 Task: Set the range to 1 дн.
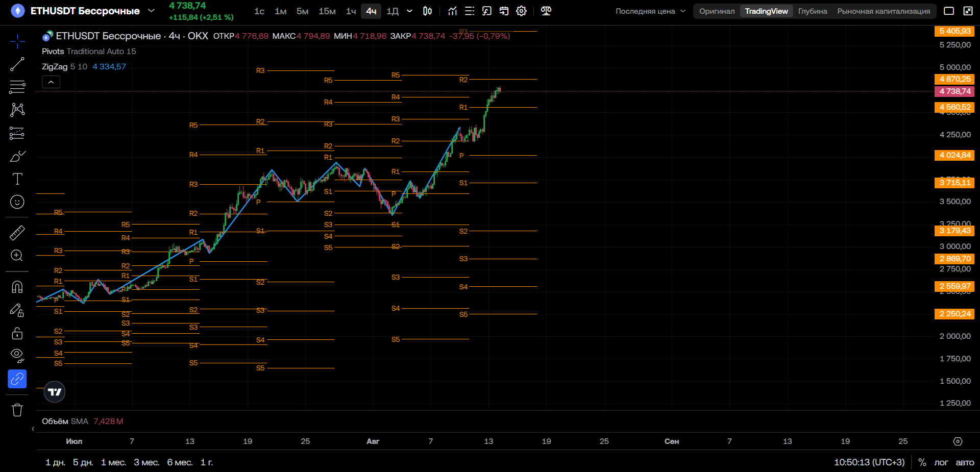pos(55,462)
